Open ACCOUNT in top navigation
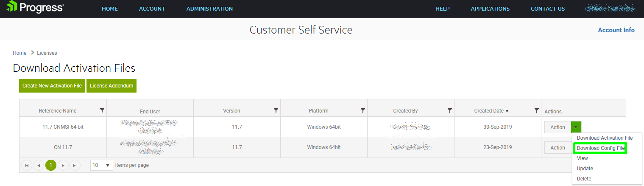 pyautogui.click(x=152, y=8)
